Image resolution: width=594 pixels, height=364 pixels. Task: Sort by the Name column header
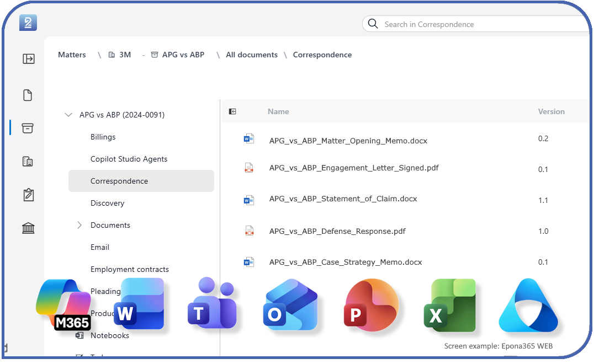click(x=278, y=111)
